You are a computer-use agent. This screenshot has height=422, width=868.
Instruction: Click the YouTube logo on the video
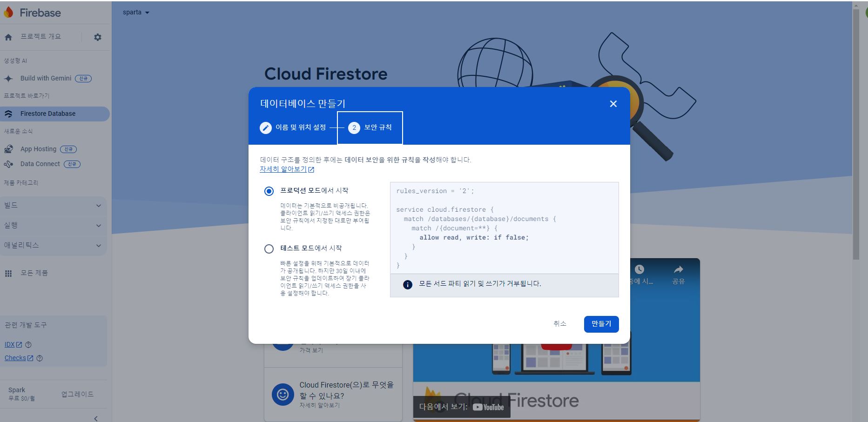(x=488, y=407)
